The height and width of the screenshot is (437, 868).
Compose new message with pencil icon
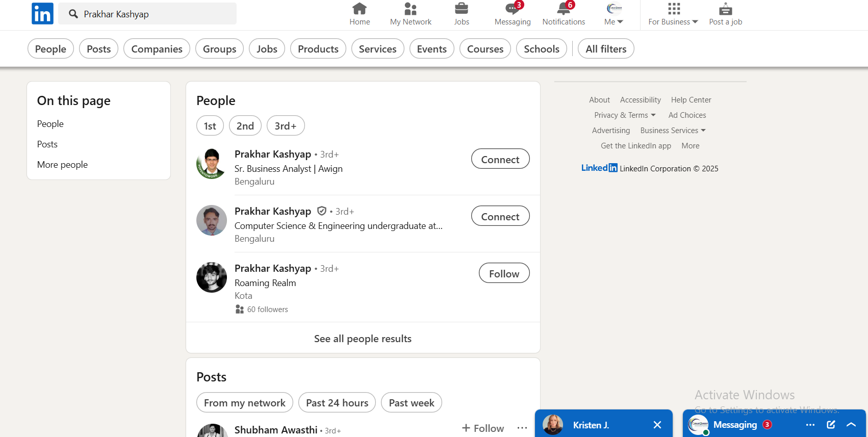click(831, 425)
